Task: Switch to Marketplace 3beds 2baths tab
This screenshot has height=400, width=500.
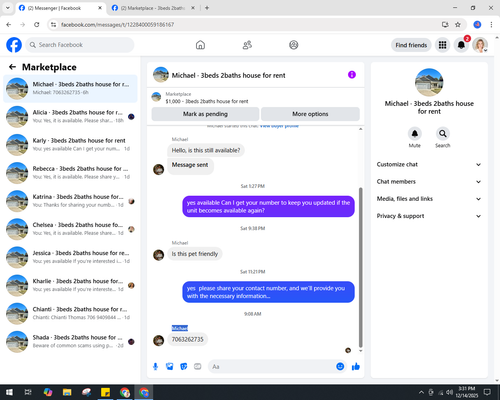Action: click(x=153, y=8)
